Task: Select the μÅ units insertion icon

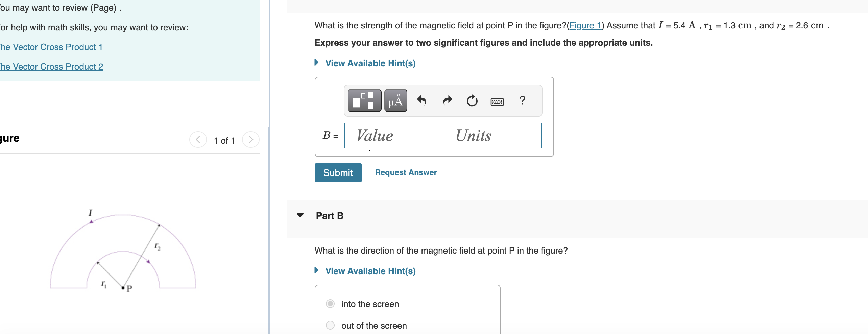Action: pyautogui.click(x=395, y=100)
